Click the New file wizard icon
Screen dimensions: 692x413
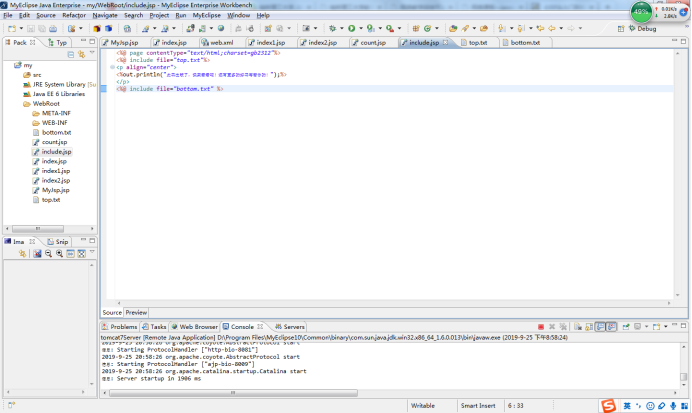click(x=12, y=29)
